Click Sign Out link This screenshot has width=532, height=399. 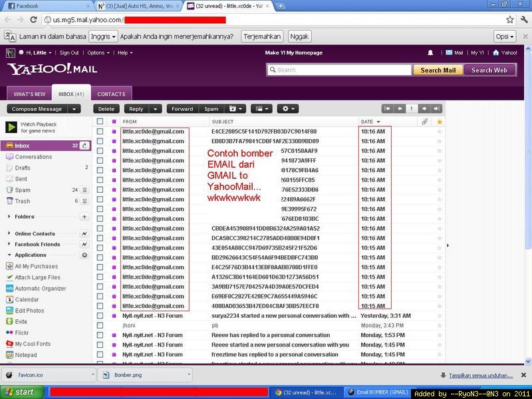click(x=69, y=53)
